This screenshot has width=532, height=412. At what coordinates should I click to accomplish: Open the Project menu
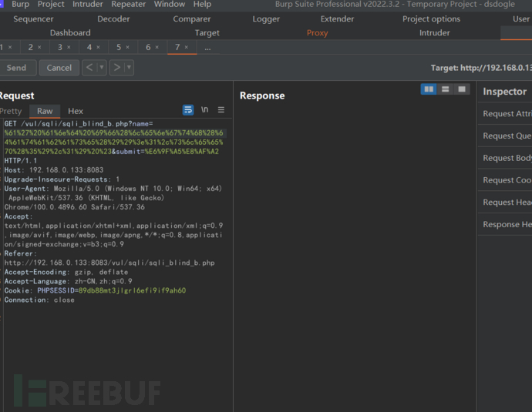click(51, 4)
